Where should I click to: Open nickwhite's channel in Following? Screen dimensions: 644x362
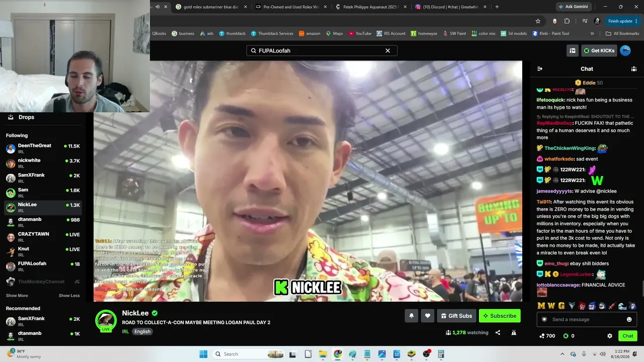(43, 163)
